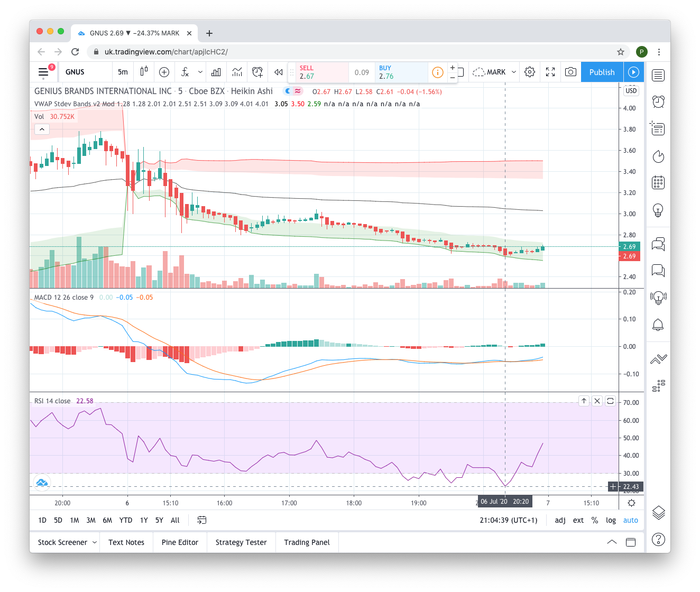Open chart settings gear
700x592 pixels.
pyautogui.click(x=530, y=72)
